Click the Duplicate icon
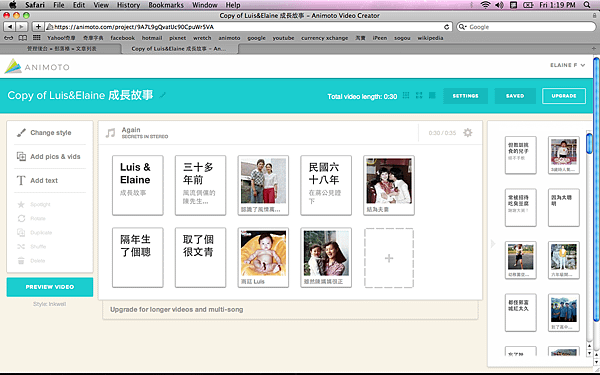Viewport: 600px width, 375px height. pyautogui.click(x=21, y=233)
